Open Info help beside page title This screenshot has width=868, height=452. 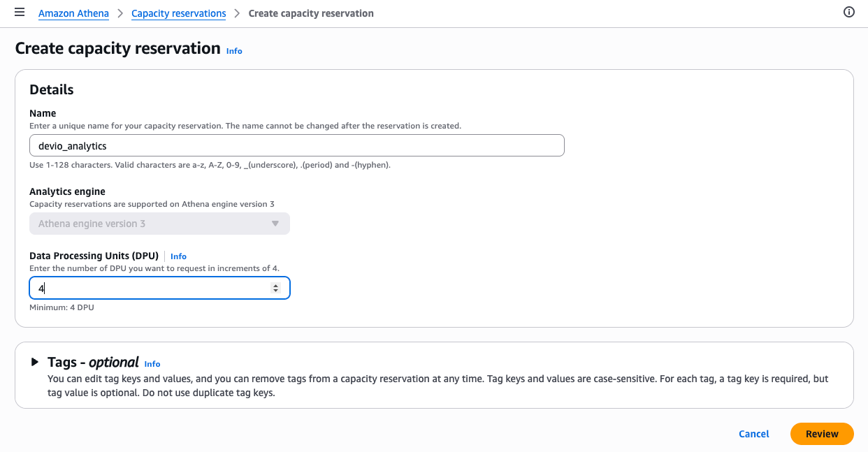tap(233, 50)
